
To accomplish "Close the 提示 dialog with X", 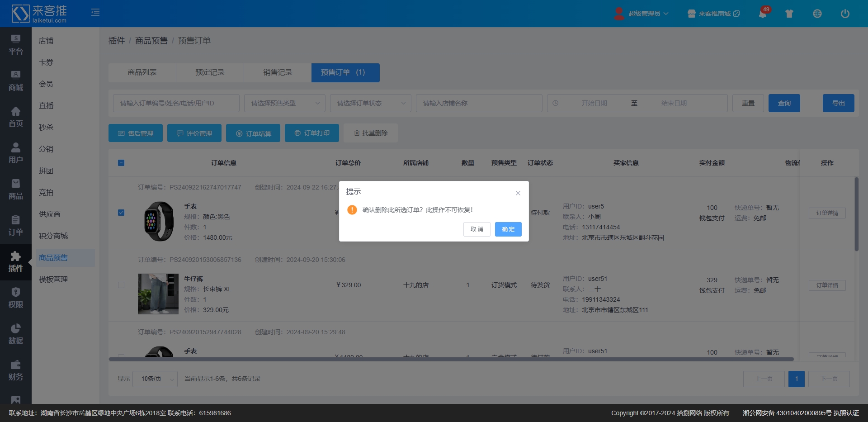I will pyautogui.click(x=518, y=193).
